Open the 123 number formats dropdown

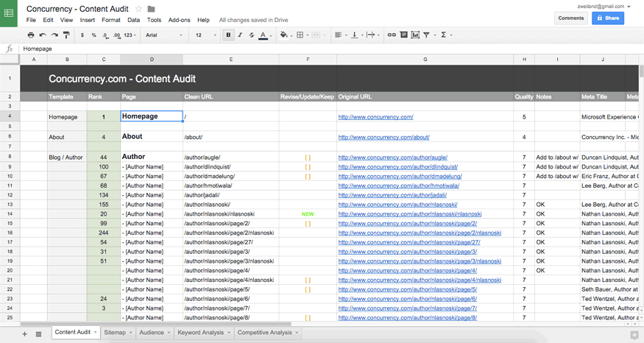130,35
